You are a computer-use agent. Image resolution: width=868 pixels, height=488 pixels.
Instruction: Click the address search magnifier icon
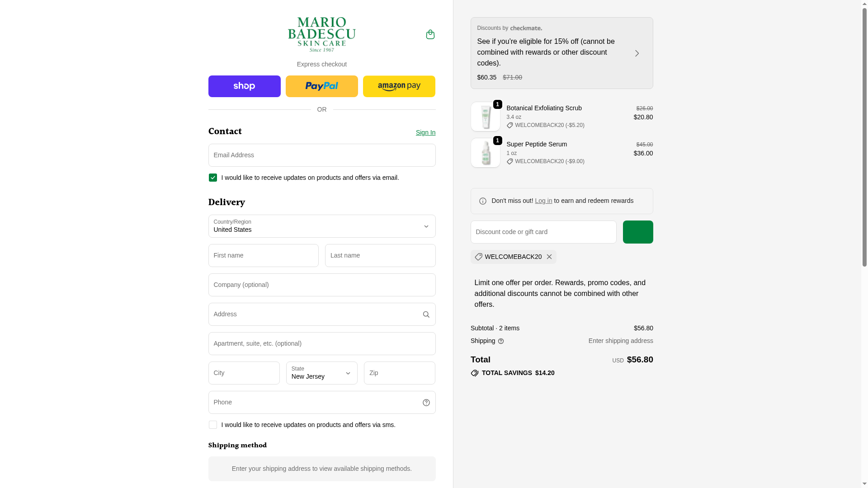click(x=426, y=314)
